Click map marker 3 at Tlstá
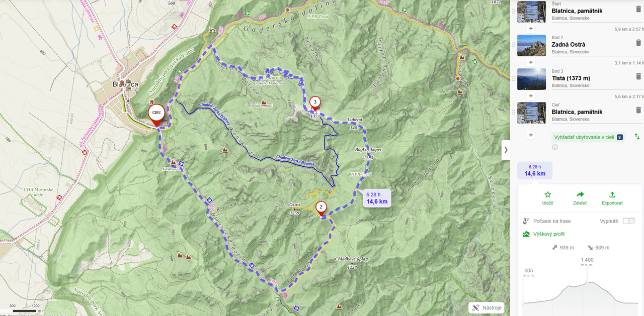The height and width of the screenshot is (316, 644). 315,103
